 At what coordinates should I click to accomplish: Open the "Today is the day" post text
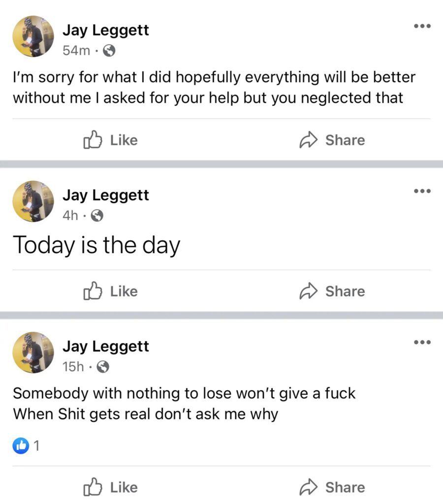tap(96, 245)
